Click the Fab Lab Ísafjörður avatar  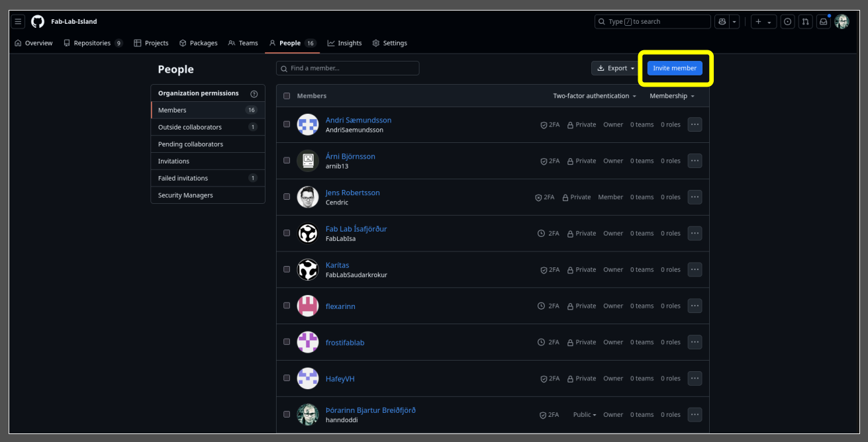point(308,233)
